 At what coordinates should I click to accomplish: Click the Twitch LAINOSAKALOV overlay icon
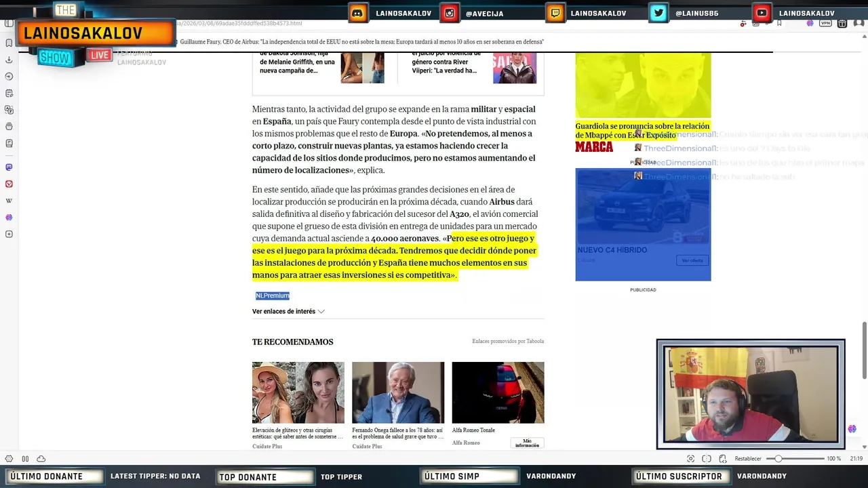[x=555, y=13]
